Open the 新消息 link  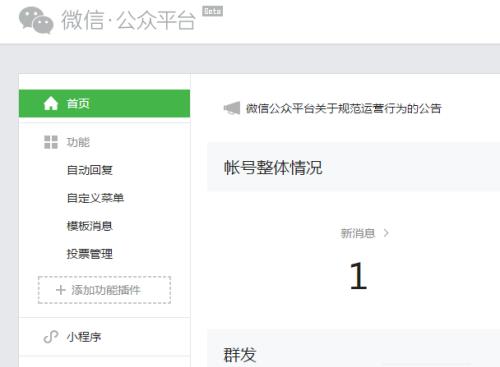pyautogui.click(x=358, y=233)
